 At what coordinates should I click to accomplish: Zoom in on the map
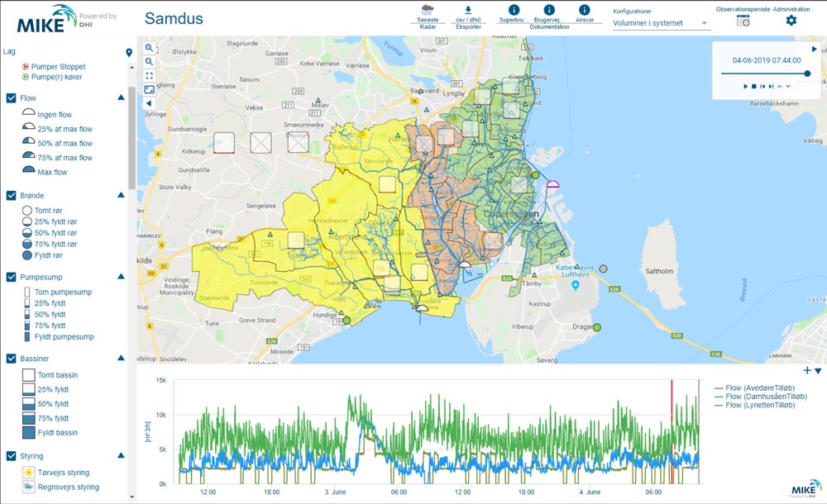tap(149, 48)
